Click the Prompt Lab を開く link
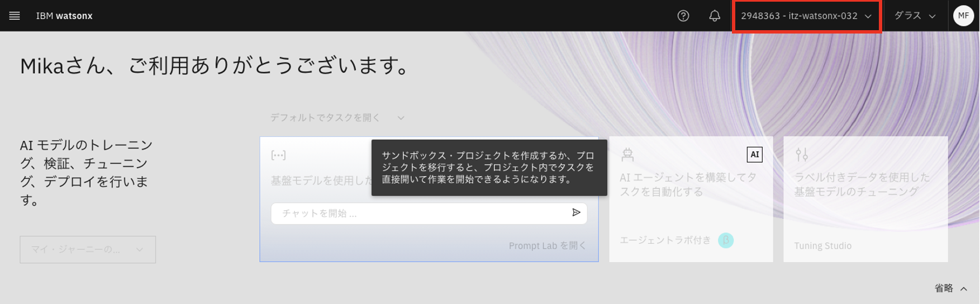This screenshot has height=304, width=980. point(547,246)
